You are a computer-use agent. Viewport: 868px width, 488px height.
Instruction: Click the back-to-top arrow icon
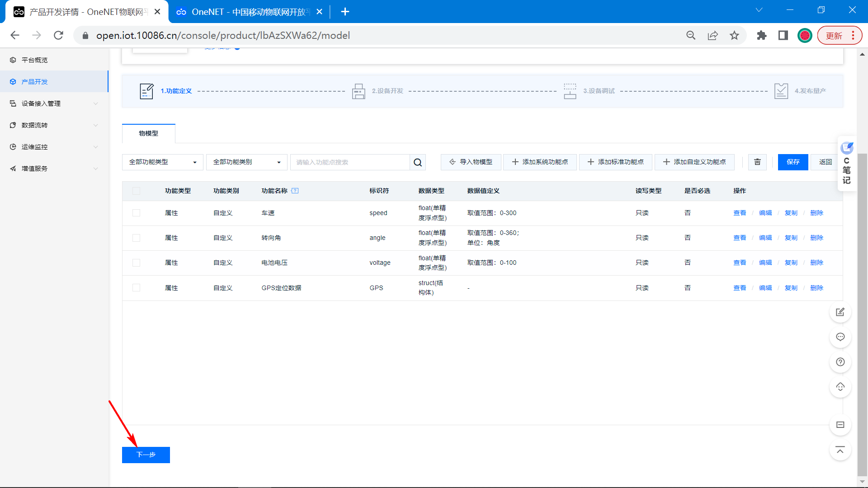(840, 450)
